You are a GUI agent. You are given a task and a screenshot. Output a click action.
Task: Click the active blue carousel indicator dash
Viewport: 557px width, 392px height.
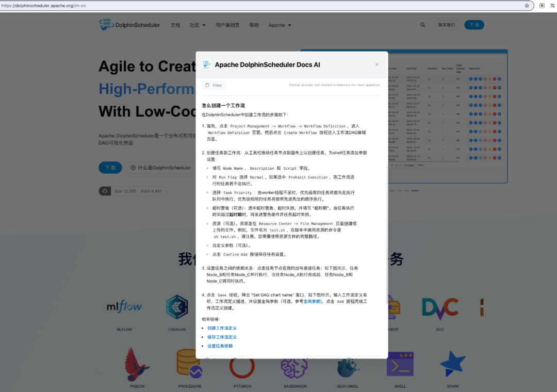tap(415, 190)
